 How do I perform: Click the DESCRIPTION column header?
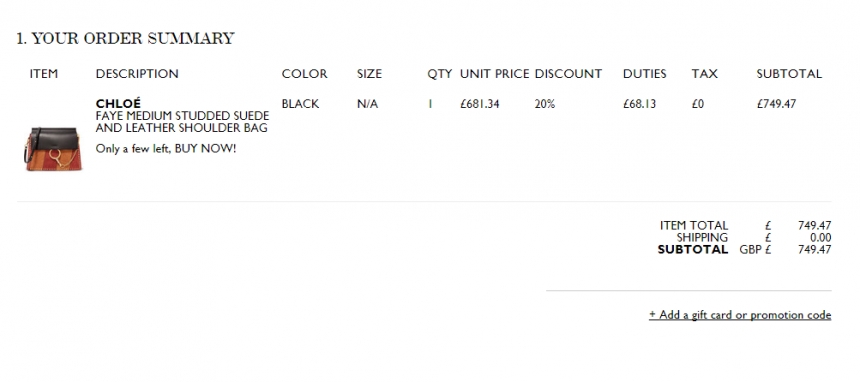coord(137,74)
